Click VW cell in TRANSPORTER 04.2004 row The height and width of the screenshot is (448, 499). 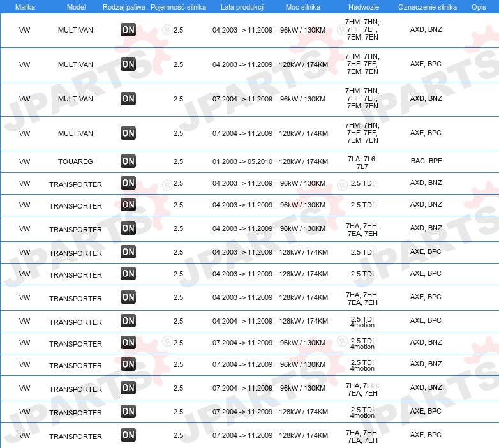(24, 321)
